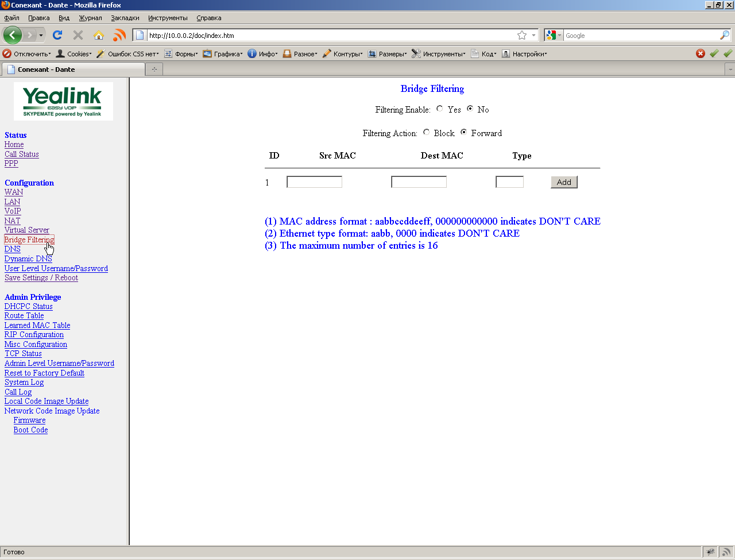Select the Conexant - Dante tab
This screenshot has width=735, height=560.
pos(73,69)
